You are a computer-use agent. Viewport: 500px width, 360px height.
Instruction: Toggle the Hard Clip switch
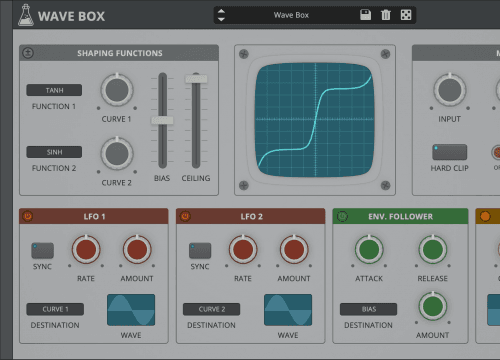pyautogui.click(x=450, y=152)
